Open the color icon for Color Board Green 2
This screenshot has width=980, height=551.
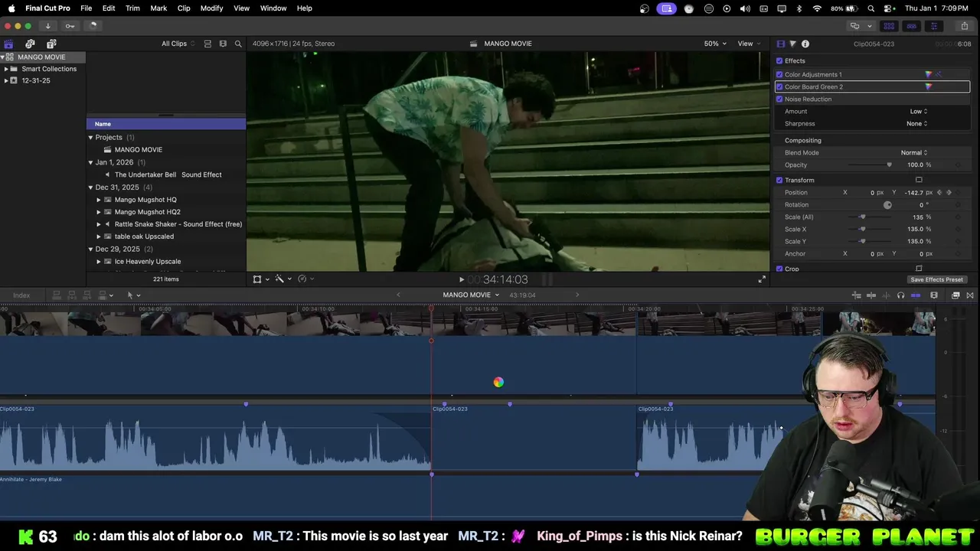928,86
